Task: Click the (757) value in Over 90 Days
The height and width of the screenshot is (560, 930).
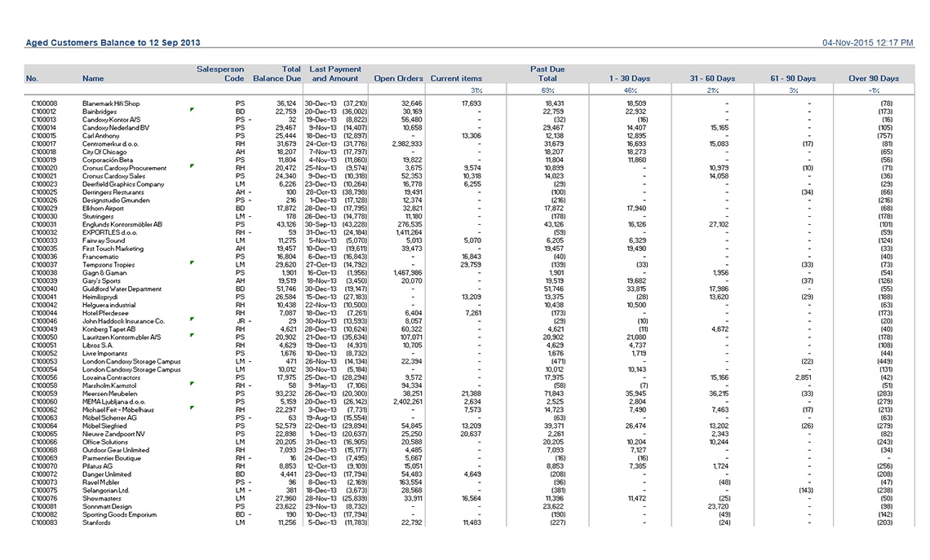Action: pyautogui.click(x=885, y=135)
